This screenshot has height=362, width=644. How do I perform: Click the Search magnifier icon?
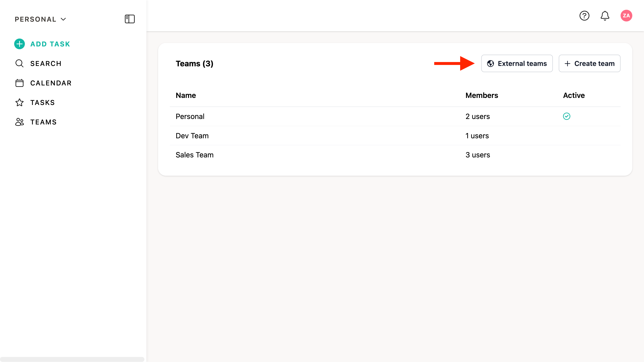[20, 63]
